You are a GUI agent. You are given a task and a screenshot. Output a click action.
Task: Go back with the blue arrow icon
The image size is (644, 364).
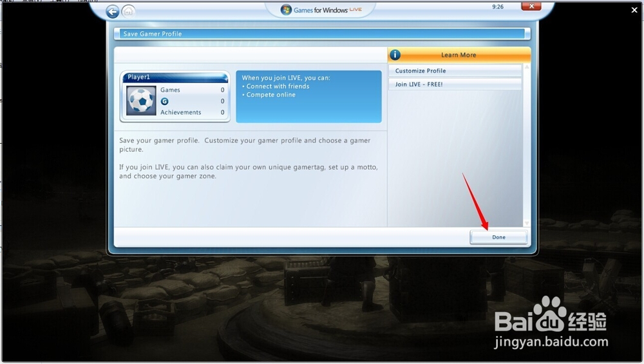click(113, 12)
